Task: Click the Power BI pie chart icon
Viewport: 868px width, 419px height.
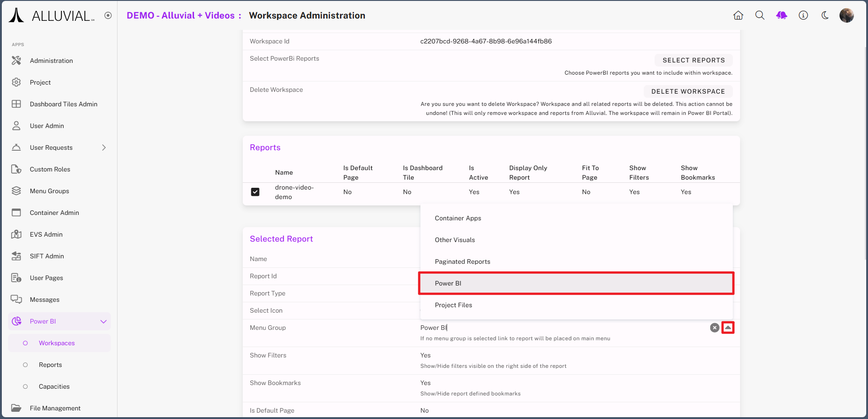Action: (x=16, y=321)
